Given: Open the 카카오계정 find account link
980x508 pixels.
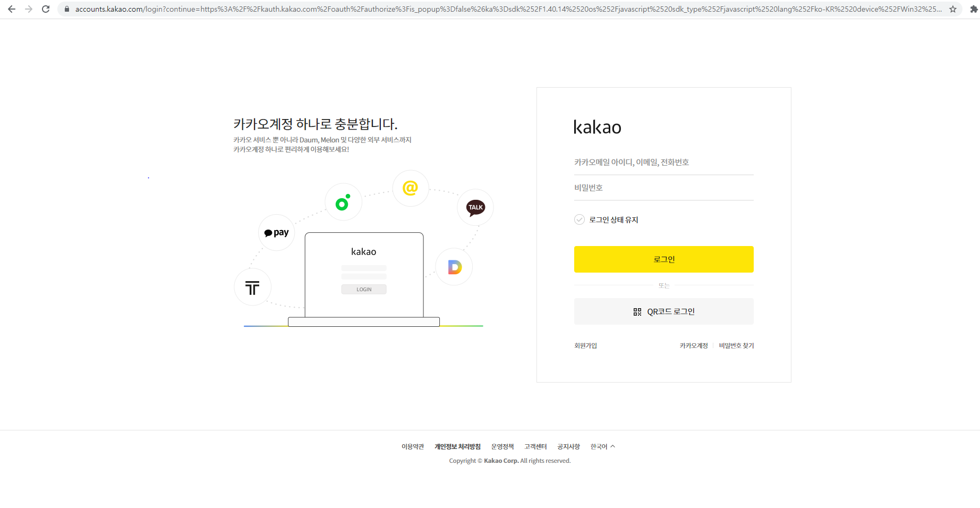Looking at the screenshot, I should pos(694,345).
